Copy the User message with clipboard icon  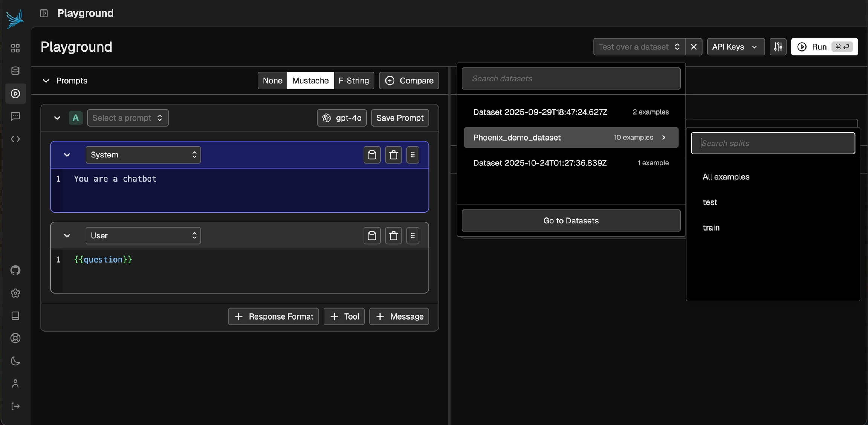[371, 236]
